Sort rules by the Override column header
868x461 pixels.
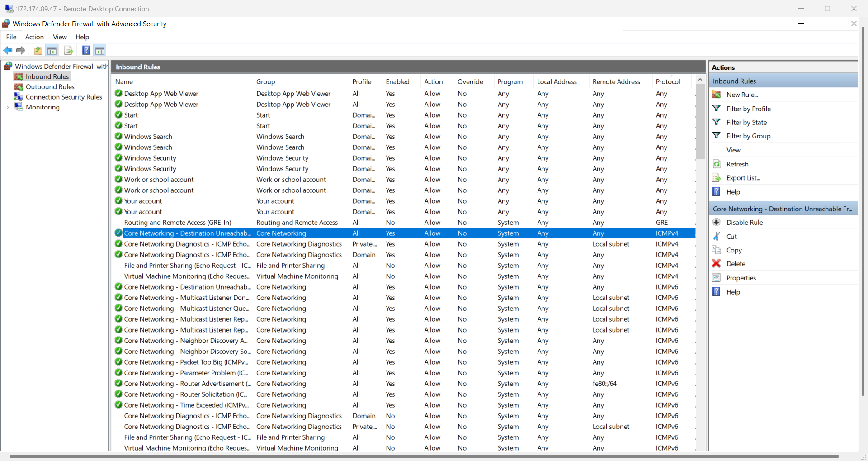474,81
